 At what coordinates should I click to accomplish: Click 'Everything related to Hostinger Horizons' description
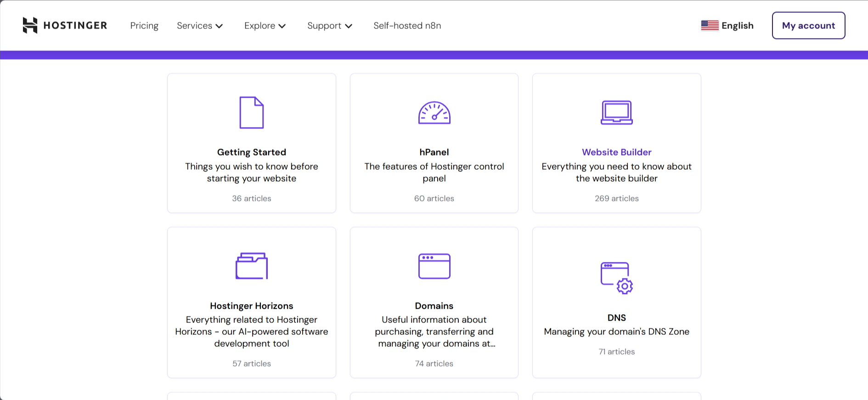point(252,332)
